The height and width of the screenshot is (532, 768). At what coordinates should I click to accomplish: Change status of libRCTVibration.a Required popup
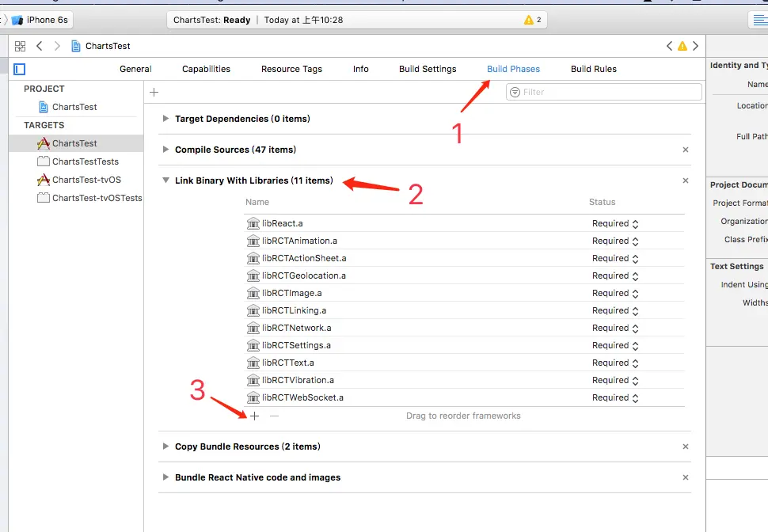615,380
